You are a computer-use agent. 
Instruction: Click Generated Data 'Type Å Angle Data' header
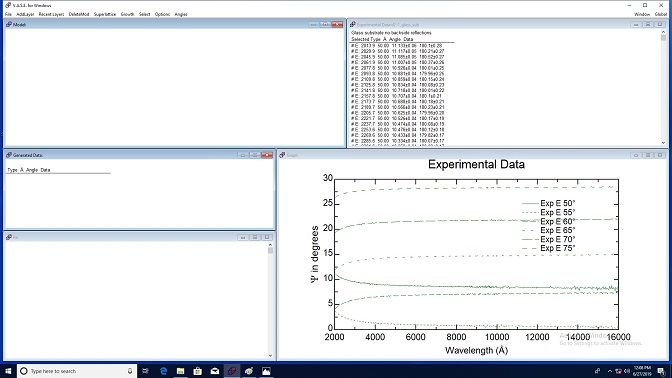(29, 170)
